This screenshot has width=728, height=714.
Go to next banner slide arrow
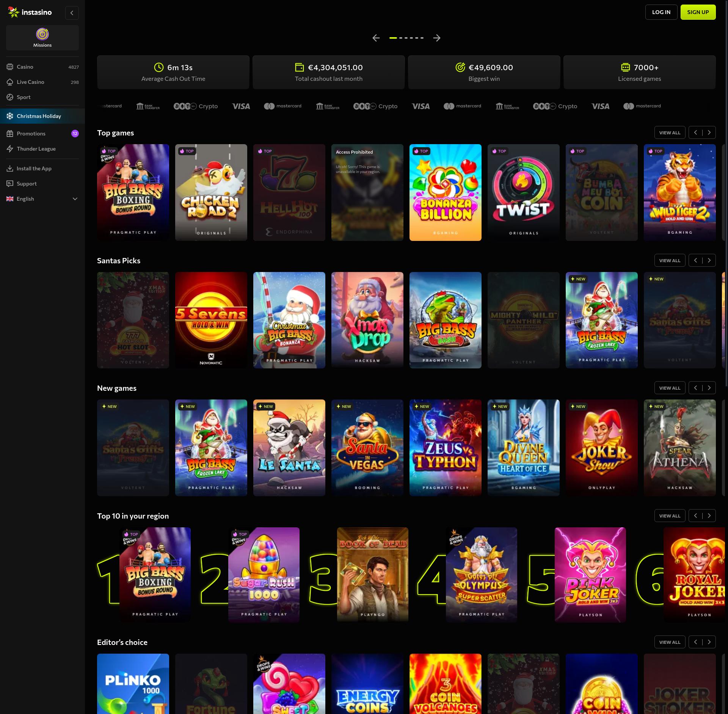pos(437,38)
